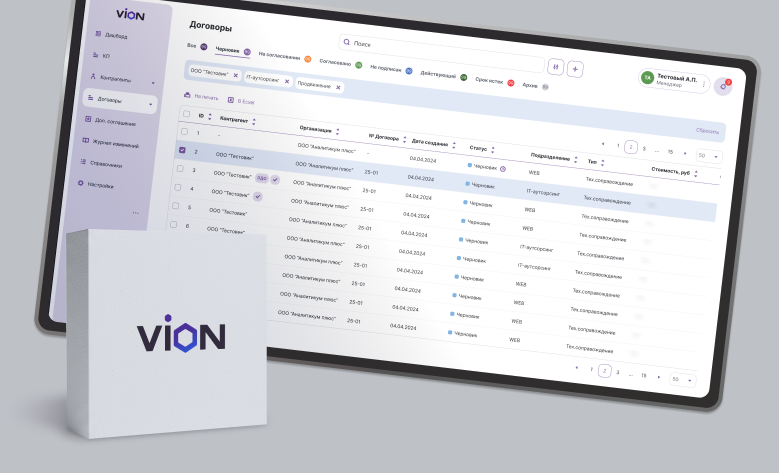Switch to the Согласовано tab
This screenshot has height=473, width=779.
tap(340, 63)
